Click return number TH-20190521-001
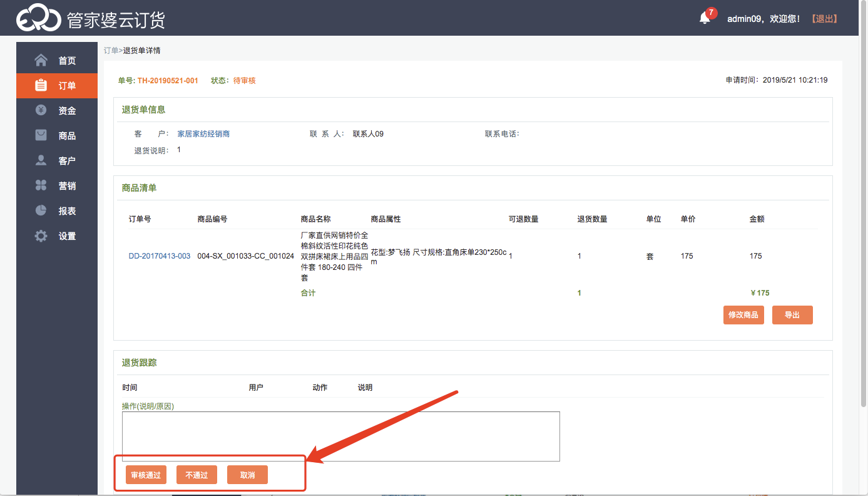 (x=168, y=81)
